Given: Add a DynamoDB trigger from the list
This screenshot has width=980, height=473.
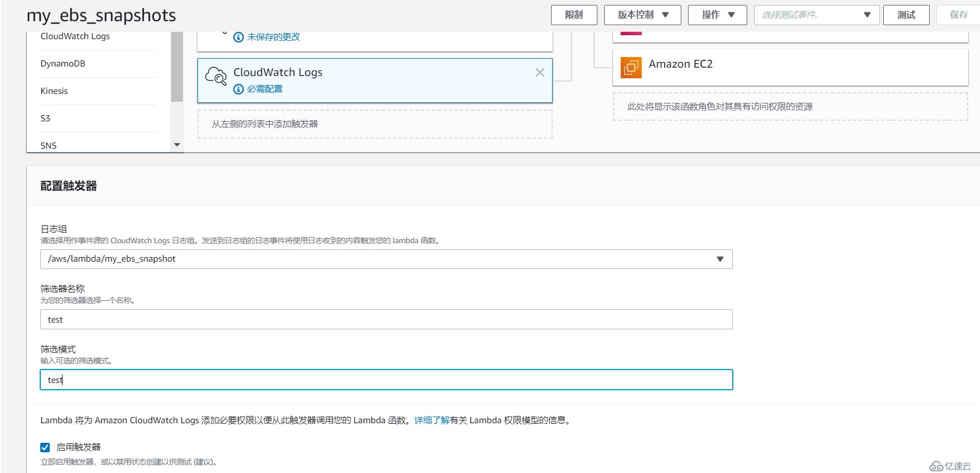Looking at the screenshot, I should (63, 64).
